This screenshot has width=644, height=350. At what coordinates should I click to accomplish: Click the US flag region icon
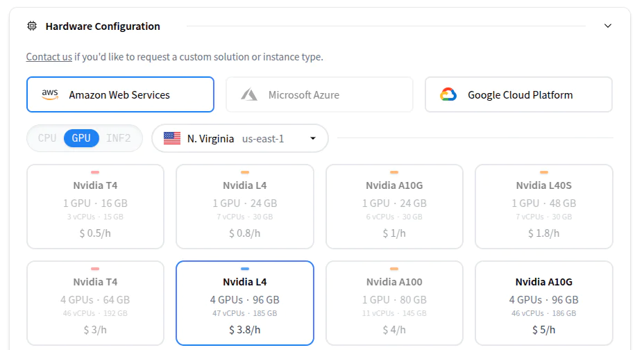[172, 138]
